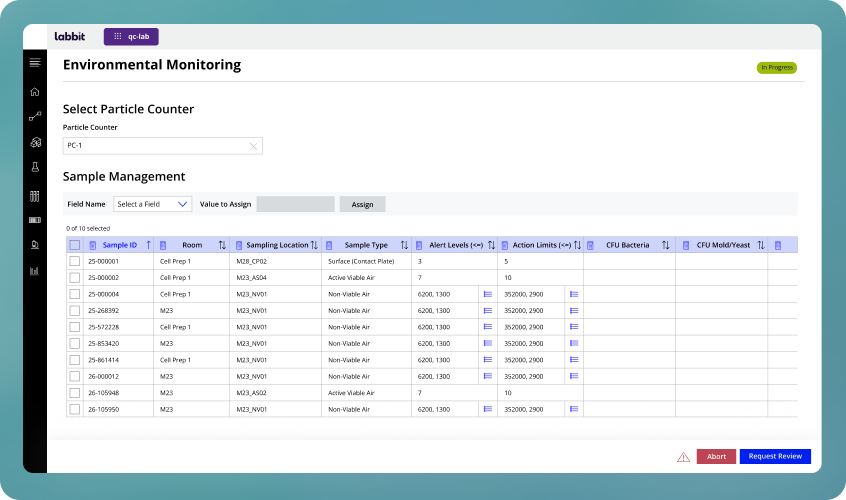Open the barcode icon in the sidebar
This screenshot has height=500, width=846.
(x=35, y=220)
